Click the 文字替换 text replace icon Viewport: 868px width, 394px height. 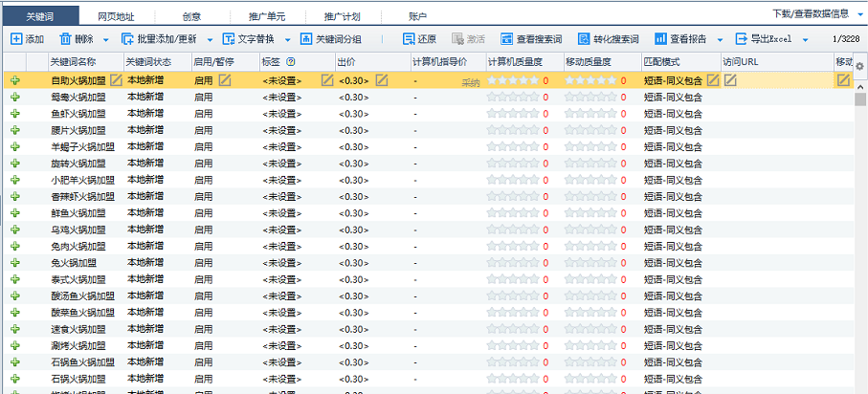[x=229, y=39]
